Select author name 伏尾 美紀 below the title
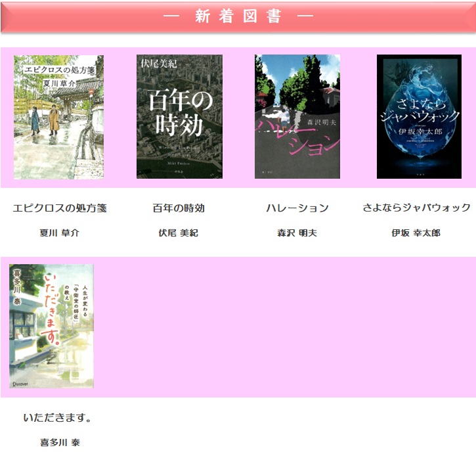 tap(179, 233)
